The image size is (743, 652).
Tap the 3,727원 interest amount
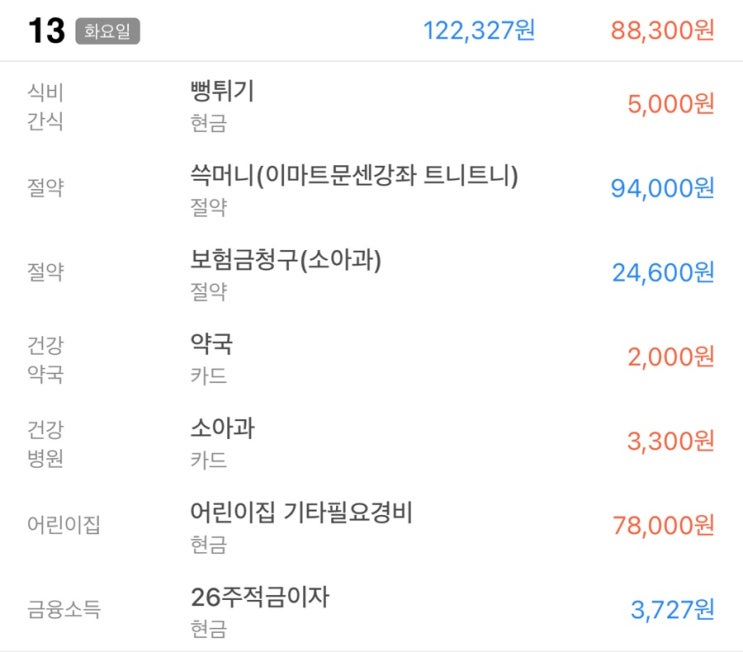[672, 609]
